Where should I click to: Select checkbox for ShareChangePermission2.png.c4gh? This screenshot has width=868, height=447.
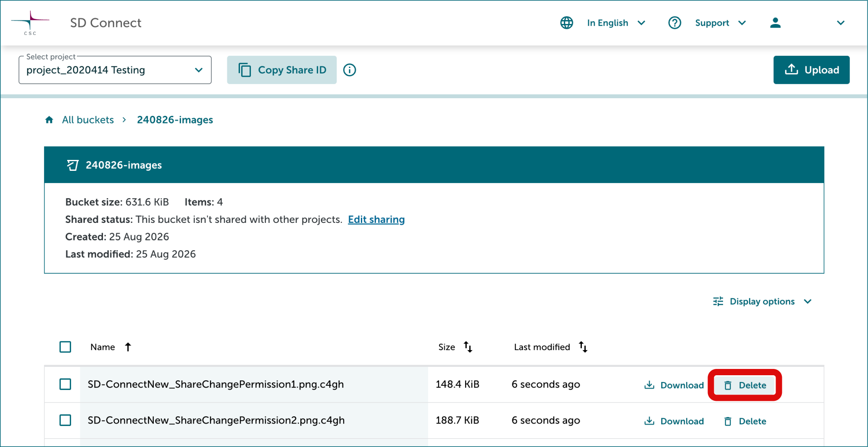(x=65, y=420)
